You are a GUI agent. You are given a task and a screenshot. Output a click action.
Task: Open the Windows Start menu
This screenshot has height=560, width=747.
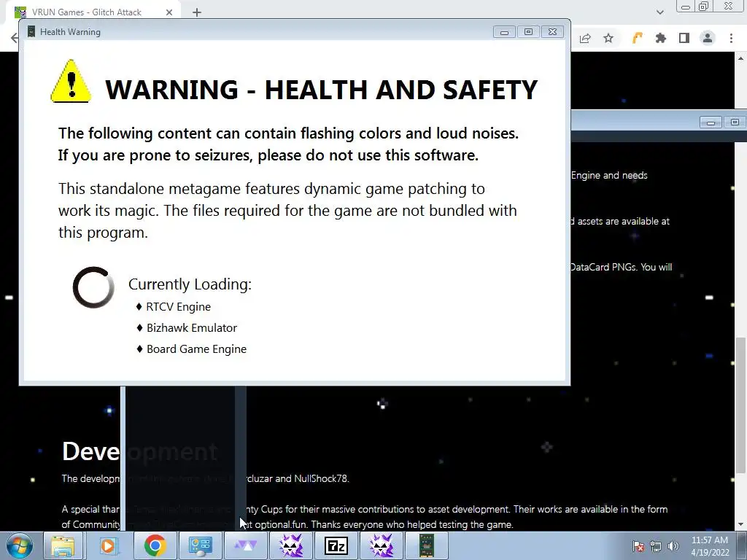(19, 545)
